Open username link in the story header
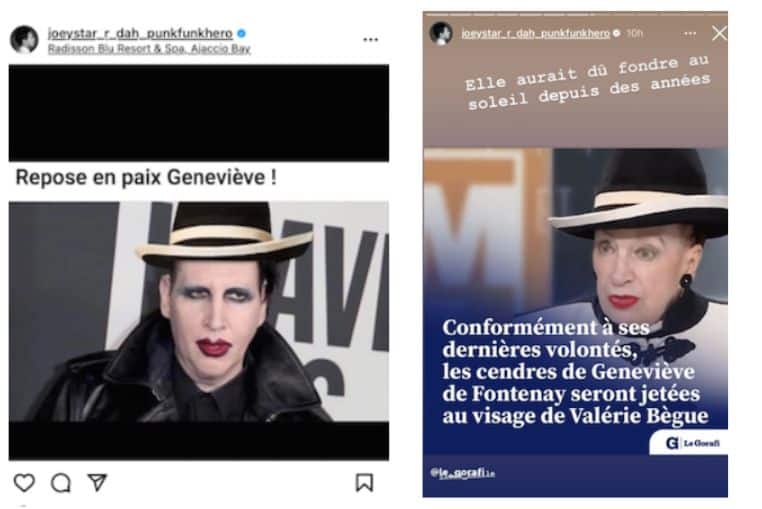The image size is (762, 509). tap(536, 33)
